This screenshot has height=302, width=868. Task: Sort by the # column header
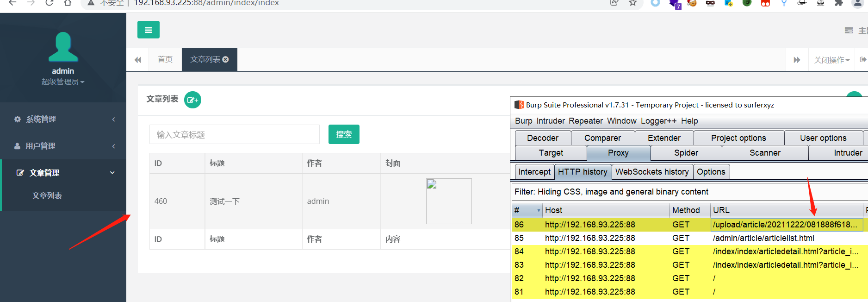[x=527, y=210]
